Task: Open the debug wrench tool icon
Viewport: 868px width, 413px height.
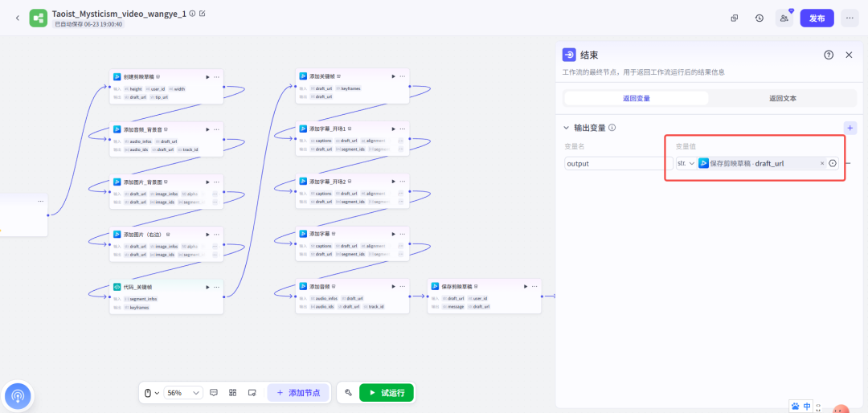Action: (348, 393)
